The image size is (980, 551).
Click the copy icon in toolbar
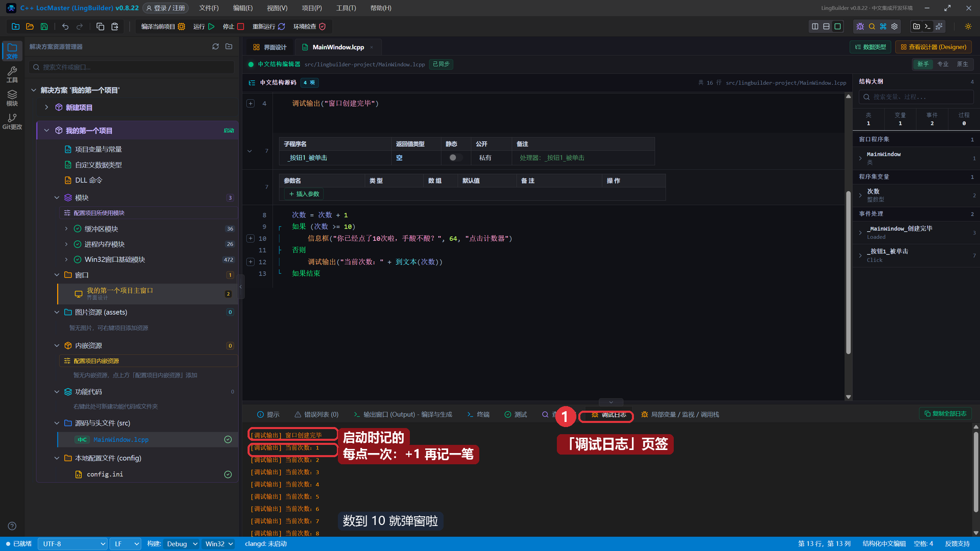click(100, 27)
